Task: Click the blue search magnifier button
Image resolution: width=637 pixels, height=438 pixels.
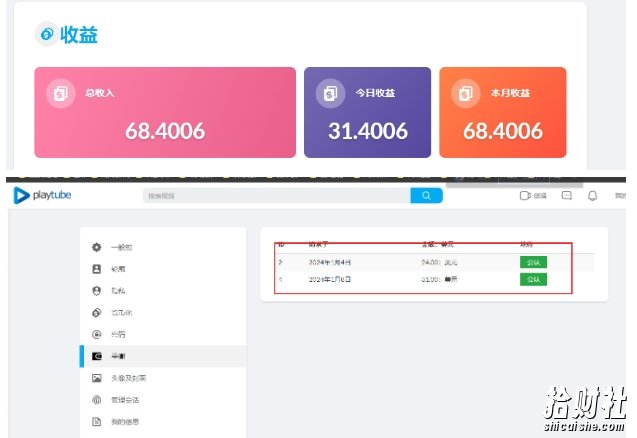Action: point(426,195)
